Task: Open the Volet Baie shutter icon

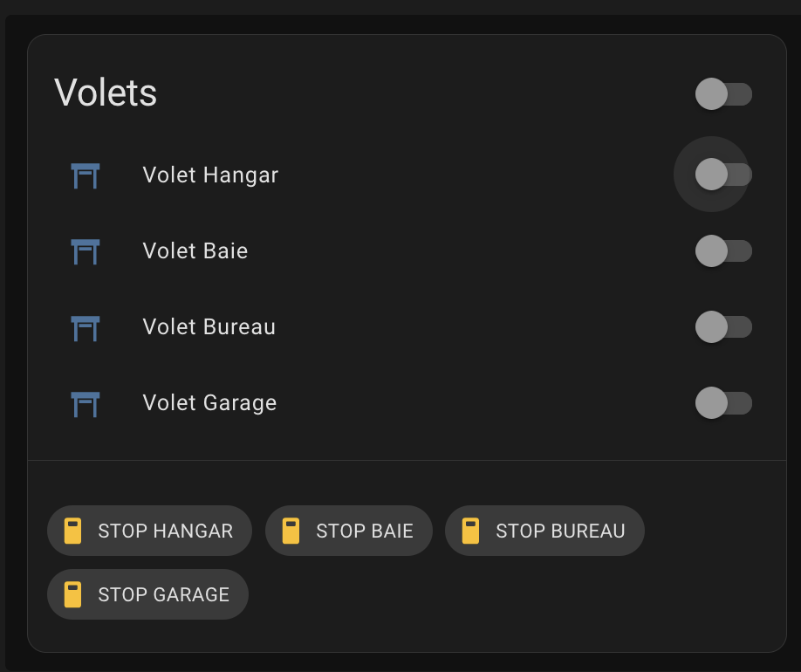Action: click(x=86, y=252)
